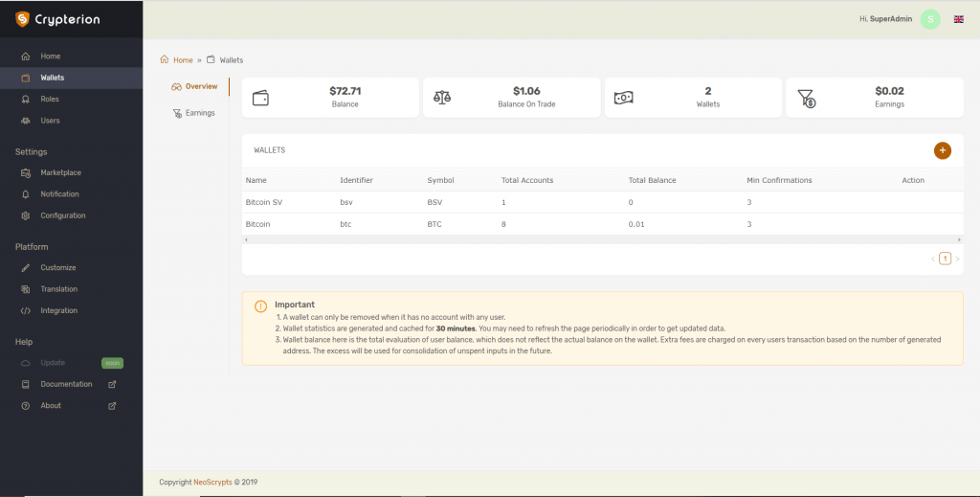Click the Roles sidebar badge icon
980x497 pixels.
26,100
